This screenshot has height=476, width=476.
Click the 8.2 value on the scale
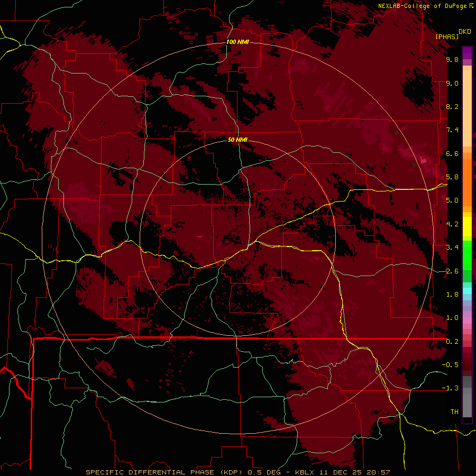452,106
